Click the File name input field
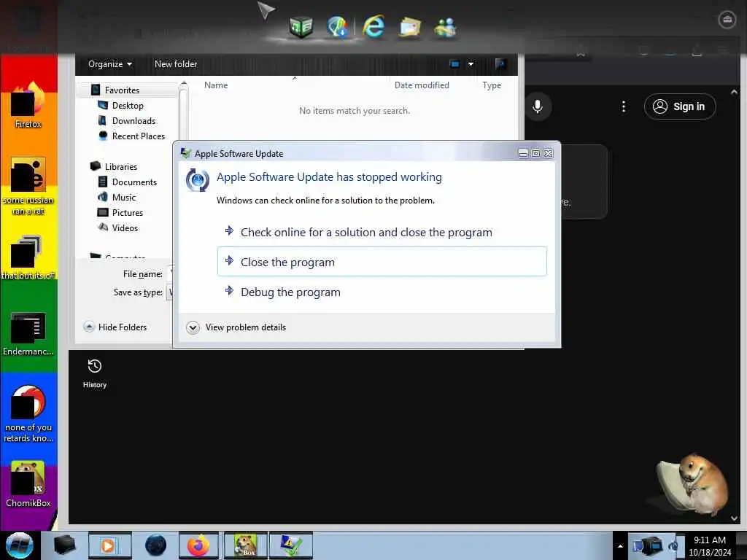 pyautogui.click(x=171, y=274)
